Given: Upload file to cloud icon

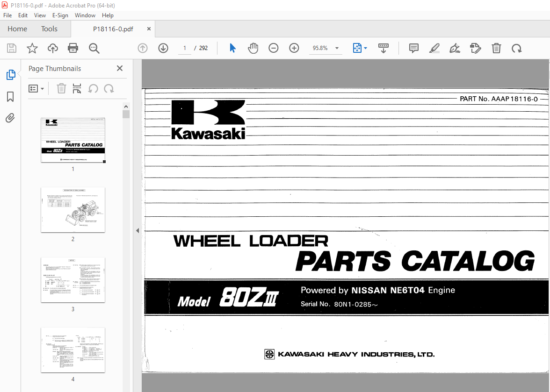Looking at the screenshot, I should 52,48.
